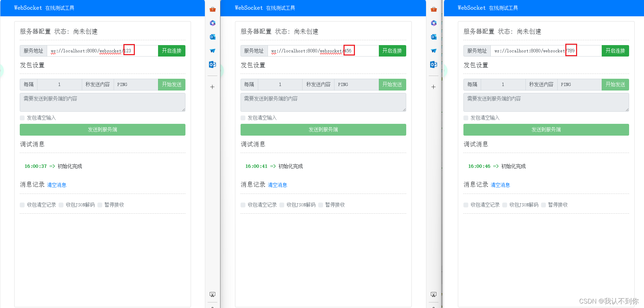Screen dimensions: 644x308
Task: Focus the PING content field in 456 window
Action: tap(357, 85)
